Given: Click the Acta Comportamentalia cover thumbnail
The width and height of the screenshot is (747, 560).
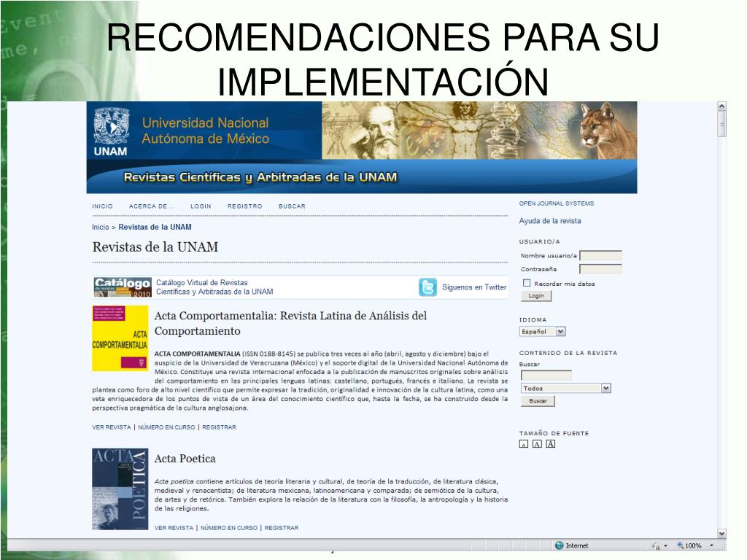Looking at the screenshot, I should point(120,338).
